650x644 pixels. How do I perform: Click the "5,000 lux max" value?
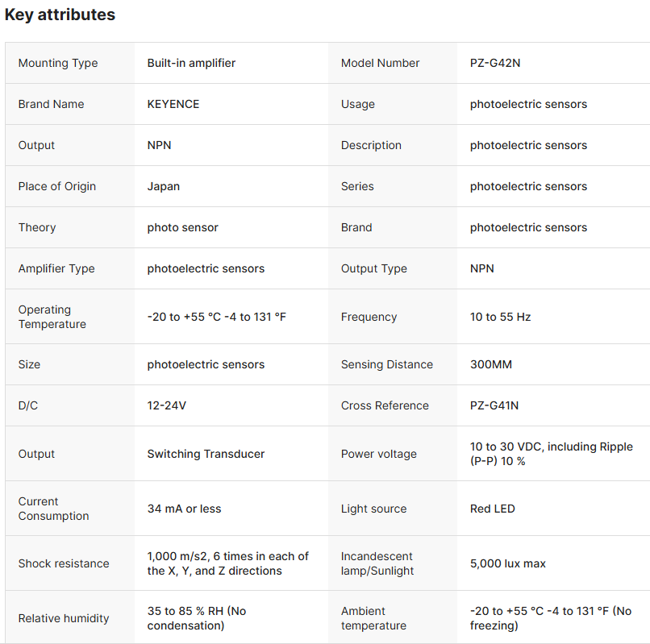click(507, 563)
